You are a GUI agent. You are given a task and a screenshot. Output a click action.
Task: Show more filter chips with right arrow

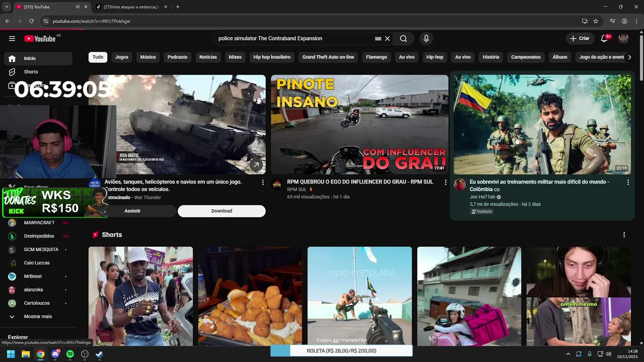click(629, 57)
